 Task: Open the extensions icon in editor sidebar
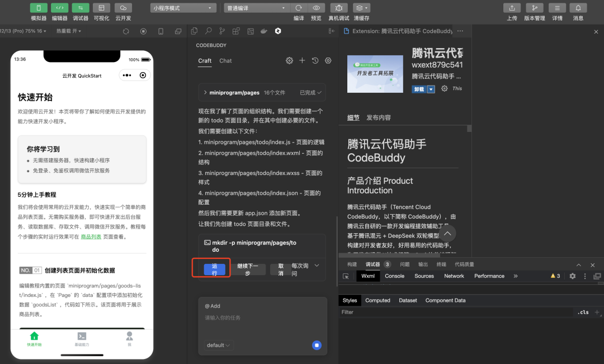click(x=236, y=31)
